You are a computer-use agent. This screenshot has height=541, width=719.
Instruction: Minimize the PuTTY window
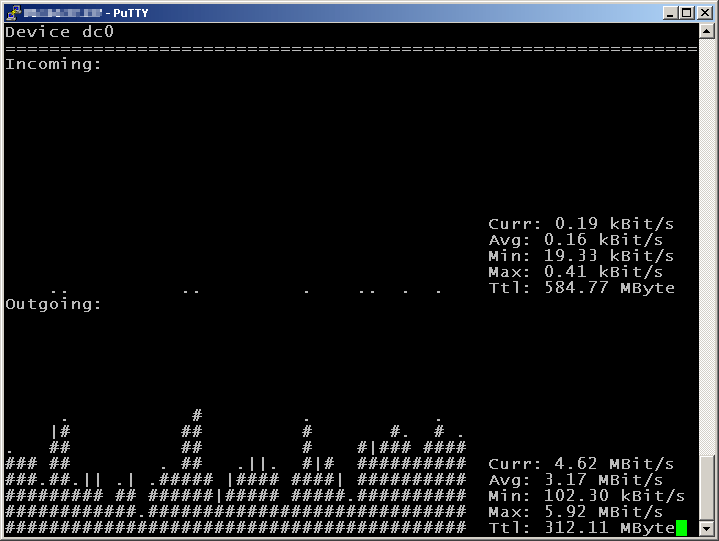670,13
